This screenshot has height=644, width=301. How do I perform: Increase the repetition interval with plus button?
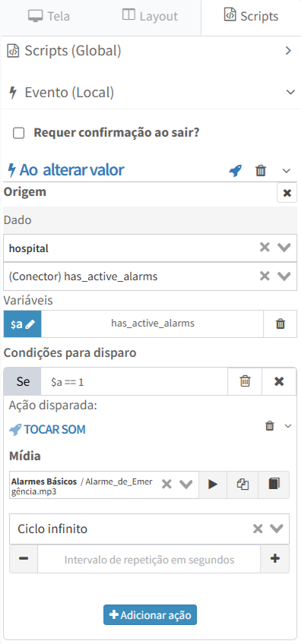pos(275,559)
